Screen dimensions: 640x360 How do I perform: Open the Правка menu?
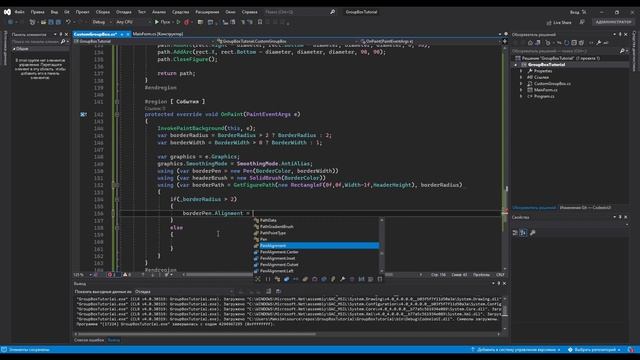[37, 12]
